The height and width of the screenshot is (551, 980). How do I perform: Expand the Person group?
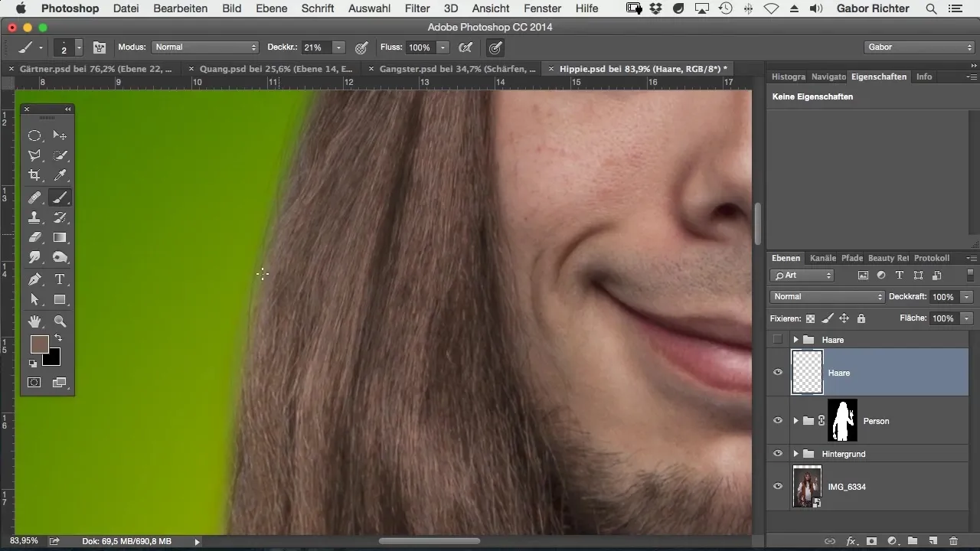pos(795,421)
